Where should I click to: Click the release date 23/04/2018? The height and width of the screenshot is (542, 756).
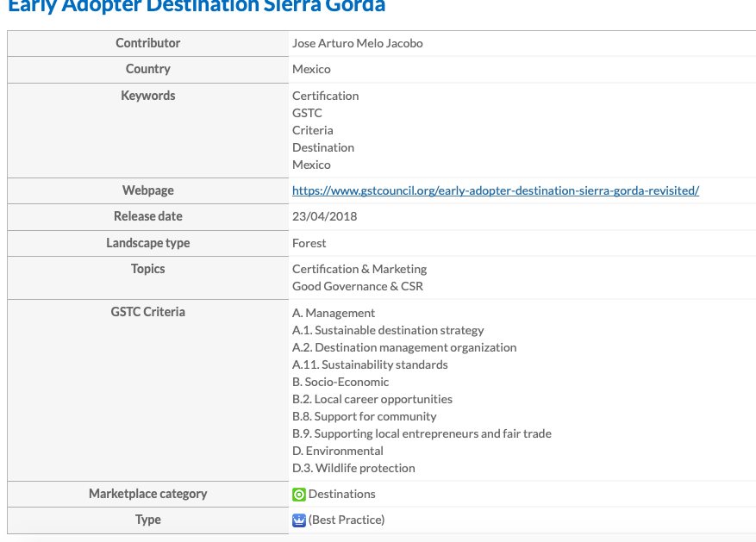pos(324,216)
